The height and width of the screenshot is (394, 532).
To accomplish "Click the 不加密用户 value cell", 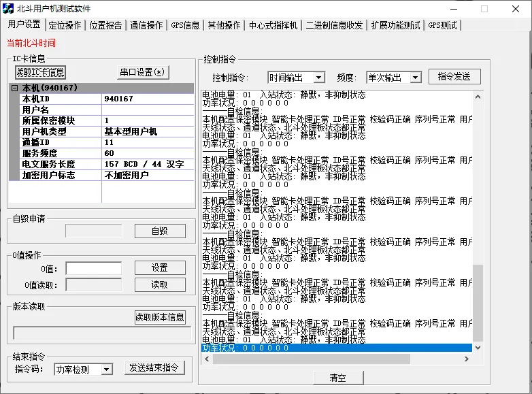I will (148, 175).
